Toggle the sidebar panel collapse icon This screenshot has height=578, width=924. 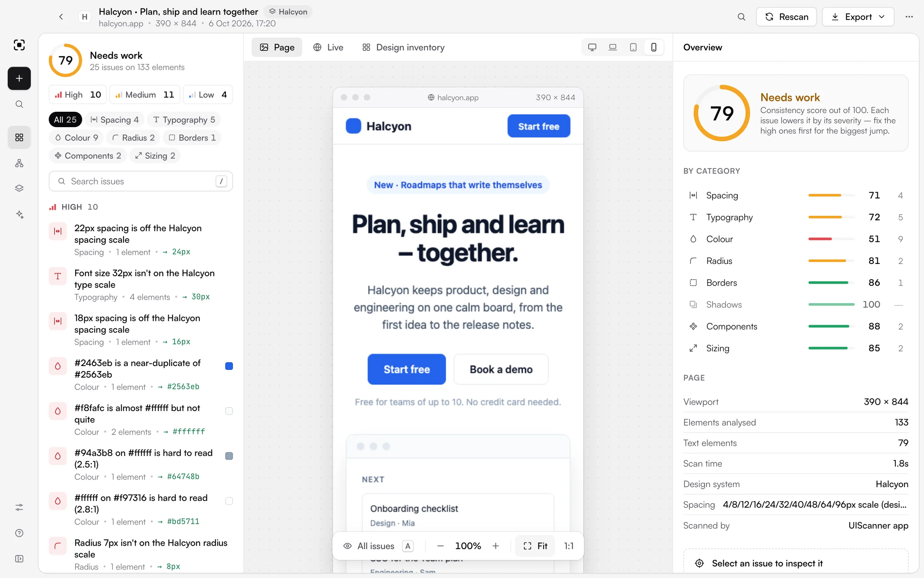(19, 559)
